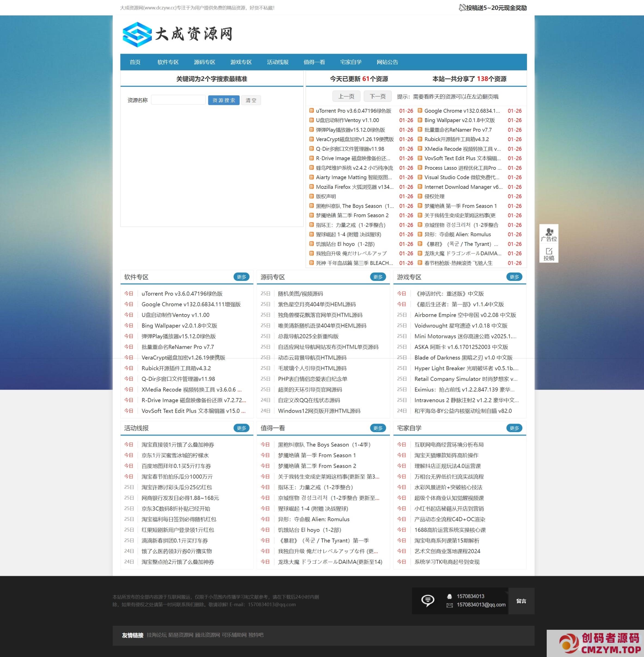This screenshot has width=644, height=657.
Task: Click the 广告位 sidebar icon
Action: click(549, 232)
